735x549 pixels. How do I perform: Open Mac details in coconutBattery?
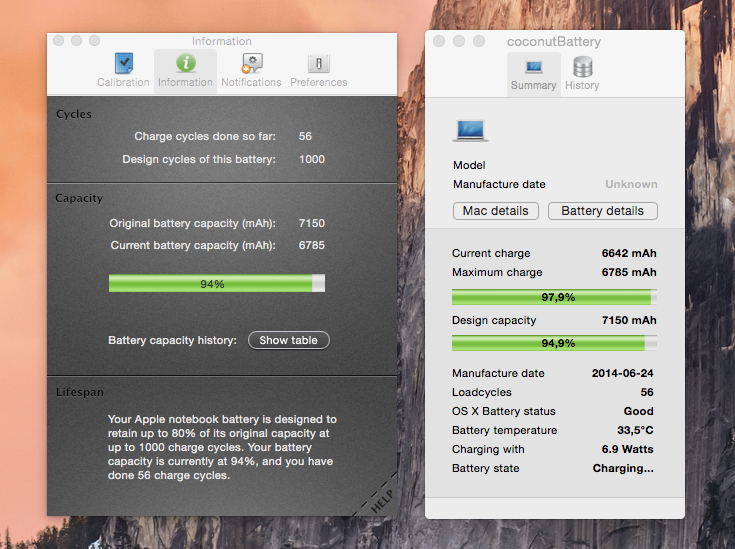point(496,211)
